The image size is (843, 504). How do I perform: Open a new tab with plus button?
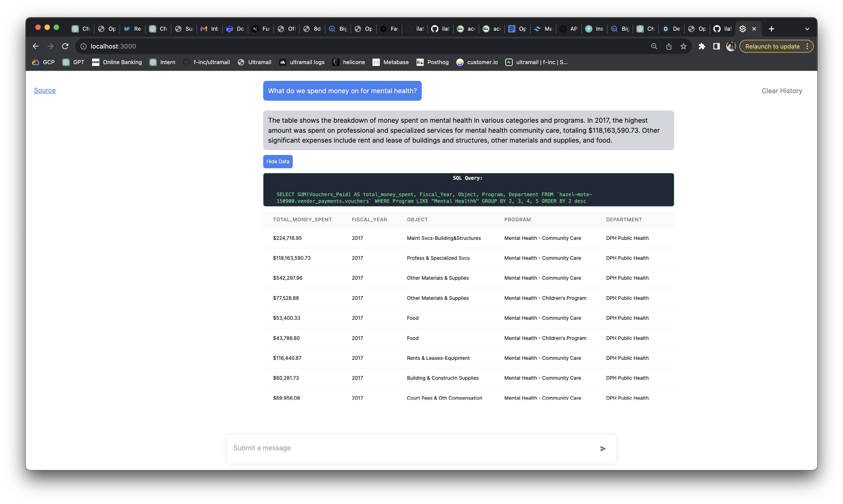[771, 29]
